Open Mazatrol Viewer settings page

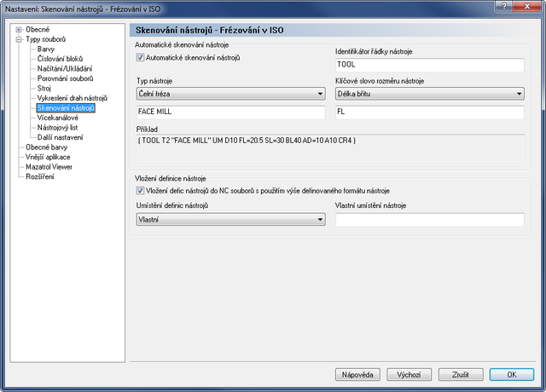coord(49,167)
